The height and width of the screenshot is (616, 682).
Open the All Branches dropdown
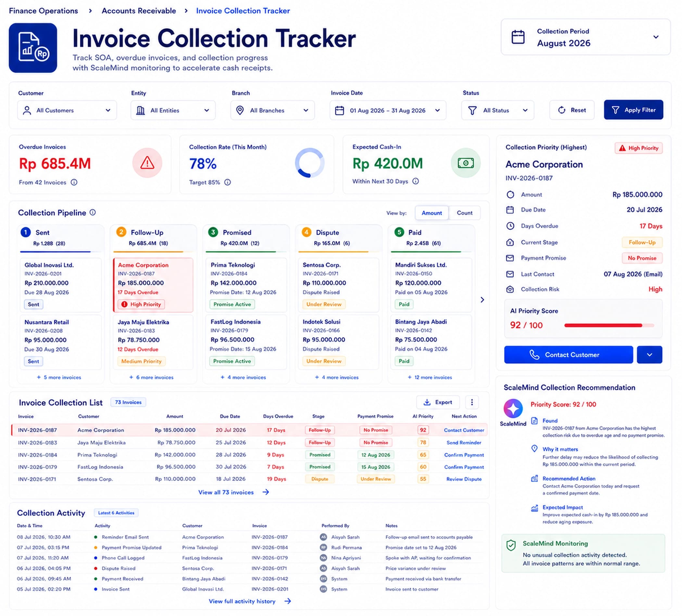click(272, 110)
